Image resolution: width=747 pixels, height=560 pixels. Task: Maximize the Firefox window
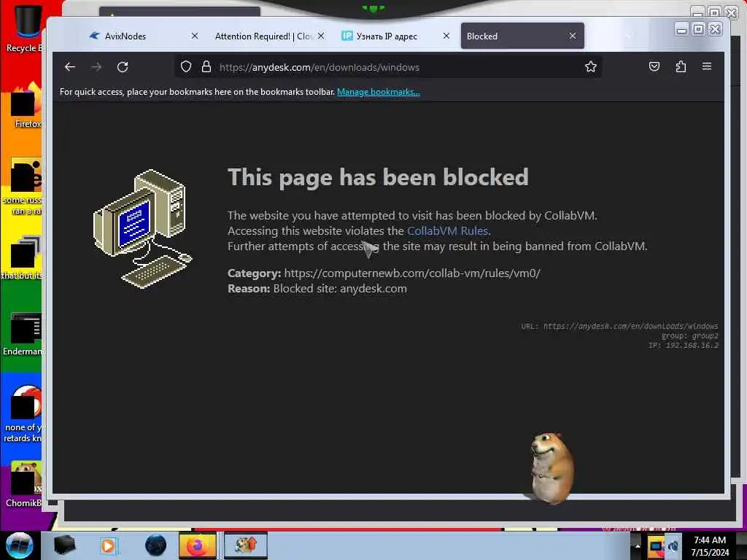coord(698,29)
